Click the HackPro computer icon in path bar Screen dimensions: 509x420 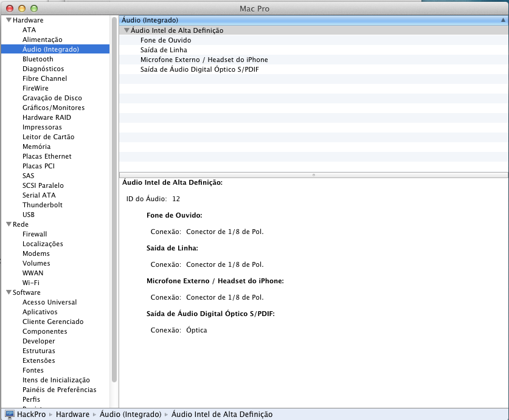point(9,415)
